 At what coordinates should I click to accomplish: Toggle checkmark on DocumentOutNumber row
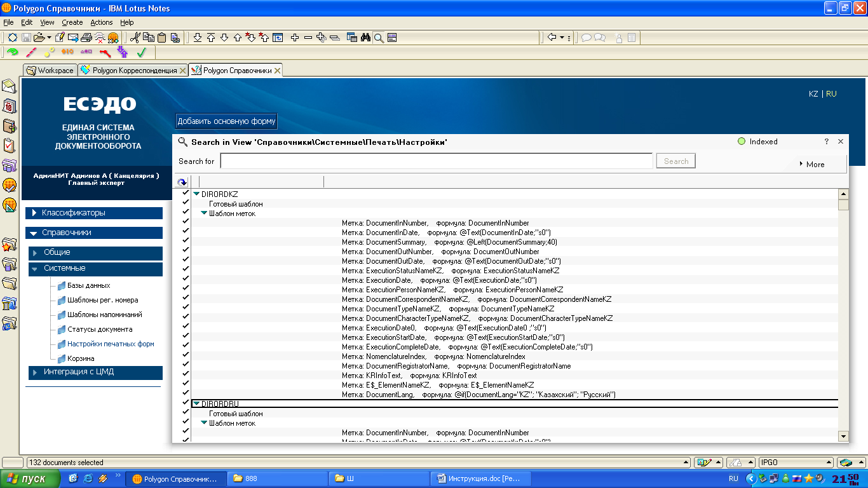(x=185, y=250)
